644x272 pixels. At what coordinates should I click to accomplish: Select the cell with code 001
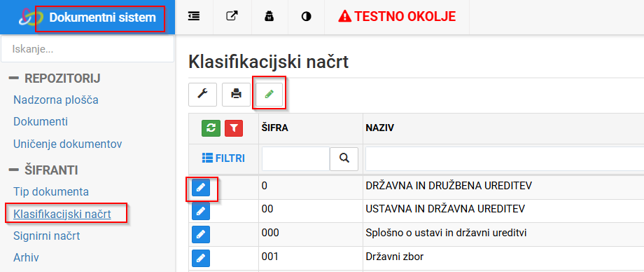coord(311,259)
